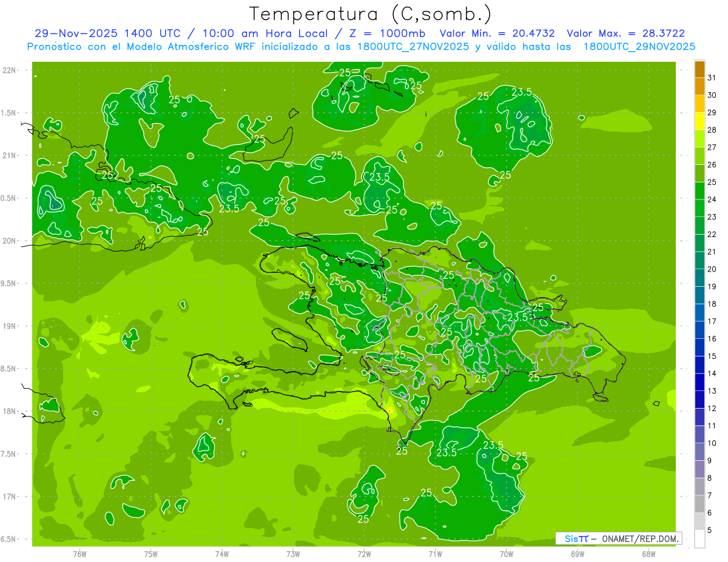
Task: Pick the green swatch between 24 and 25
Action: [699, 190]
